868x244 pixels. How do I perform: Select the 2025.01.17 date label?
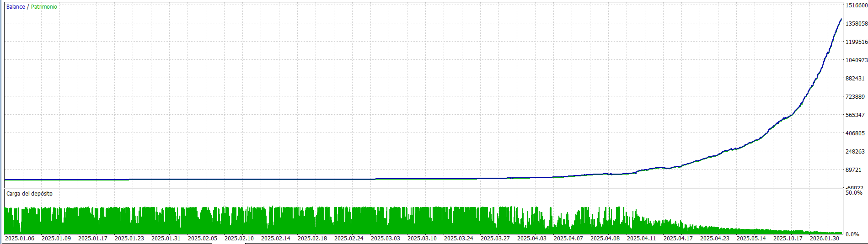93,239
